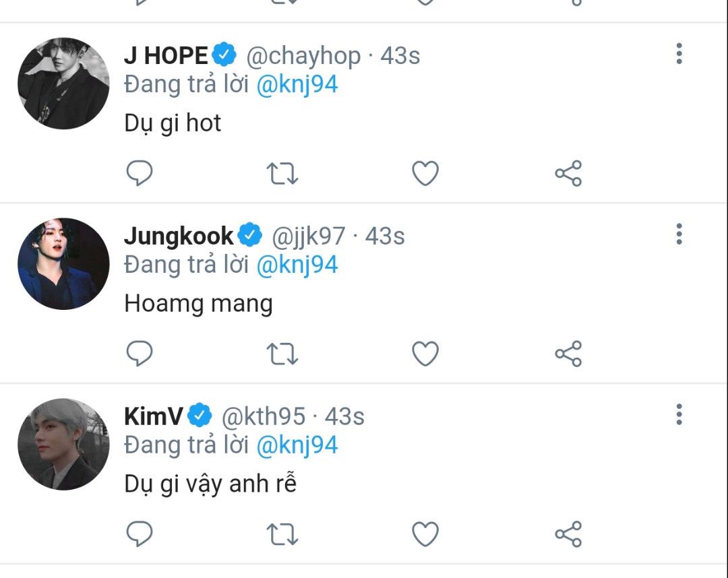Reply to J HOPE's tweet
728x578 pixels.
140,173
